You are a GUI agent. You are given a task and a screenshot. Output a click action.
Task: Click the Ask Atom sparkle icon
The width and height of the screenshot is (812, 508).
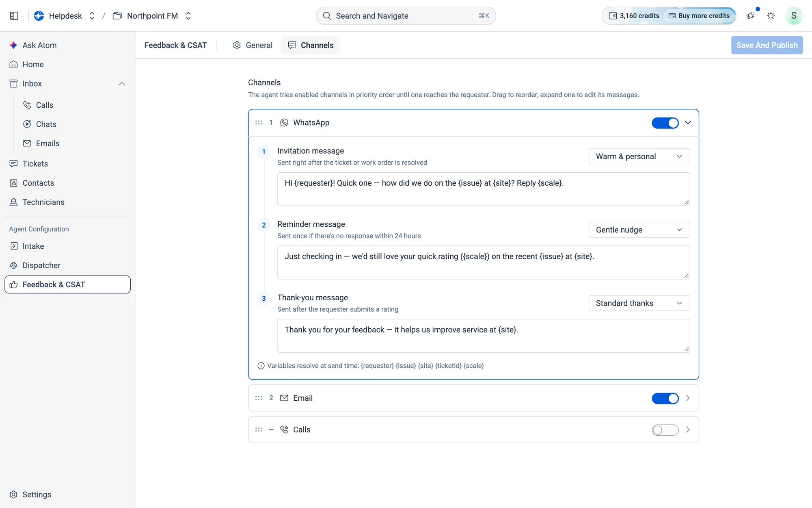[13, 45]
